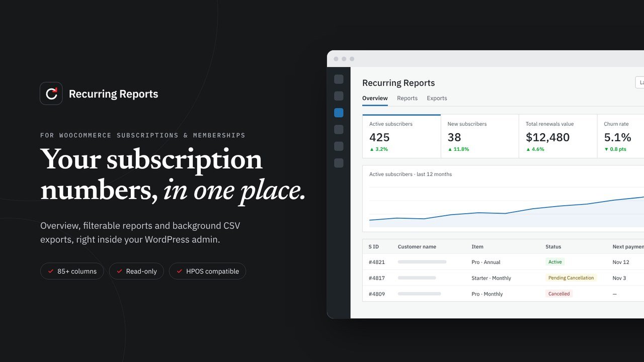Click the "HPOS compatible" feature pill
This screenshot has height=362, width=644.
[207, 271]
